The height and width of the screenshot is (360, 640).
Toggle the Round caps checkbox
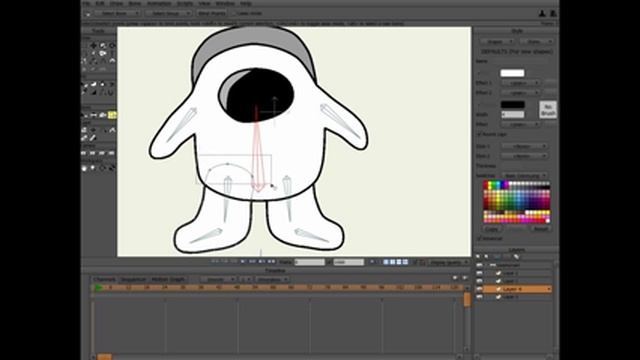click(480, 134)
